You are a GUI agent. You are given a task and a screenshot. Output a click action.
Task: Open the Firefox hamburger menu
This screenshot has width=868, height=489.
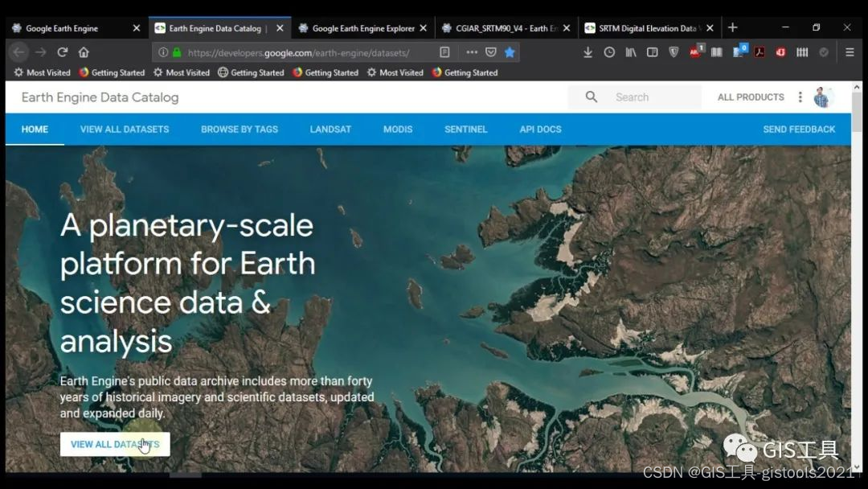(850, 52)
